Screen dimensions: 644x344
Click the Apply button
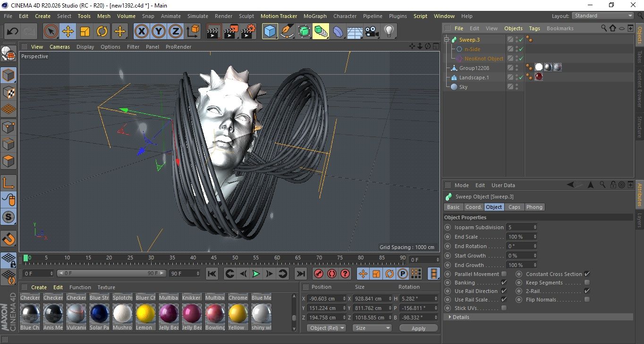419,328
